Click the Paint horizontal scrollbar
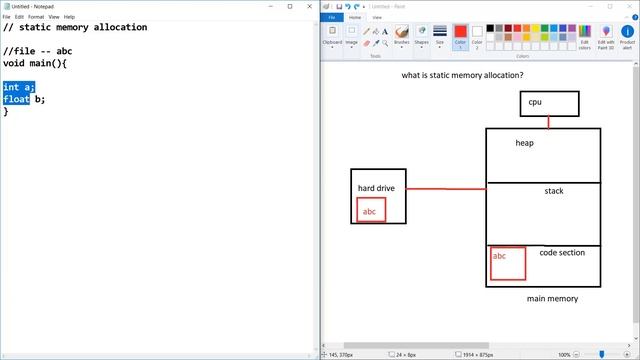This screenshot has height=360, width=640. [416, 345]
